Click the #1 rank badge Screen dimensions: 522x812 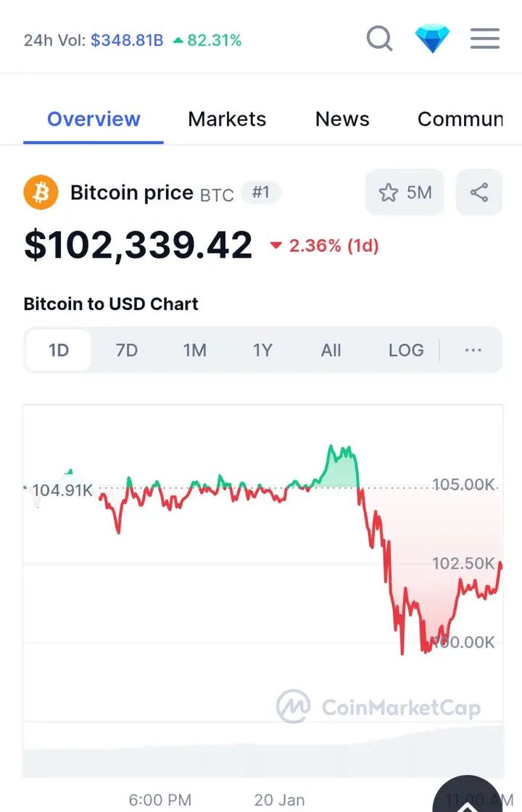tap(260, 193)
